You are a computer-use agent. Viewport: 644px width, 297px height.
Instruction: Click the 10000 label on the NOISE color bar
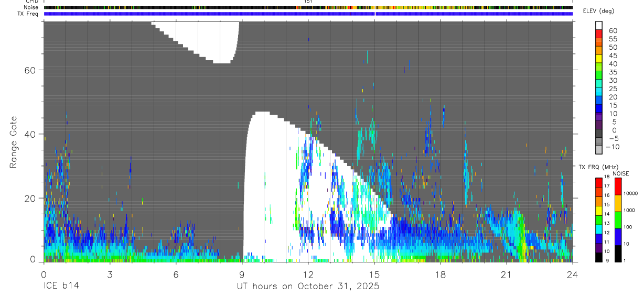[630, 193]
